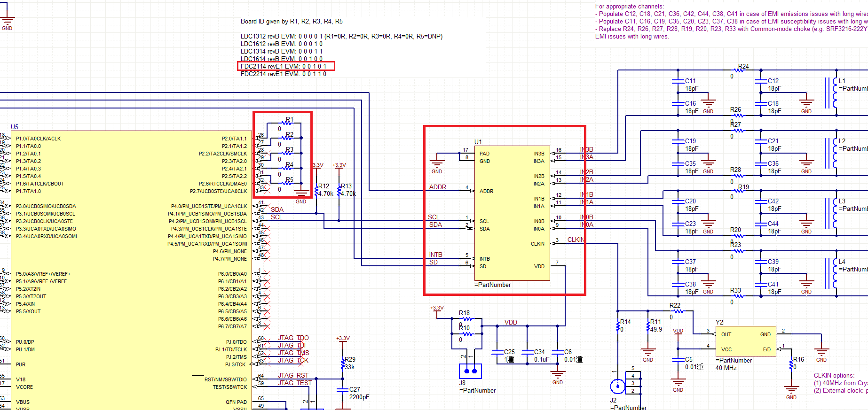Click the JTAG_RST net label
This screenshot has height=410, width=868.
pos(293,375)
